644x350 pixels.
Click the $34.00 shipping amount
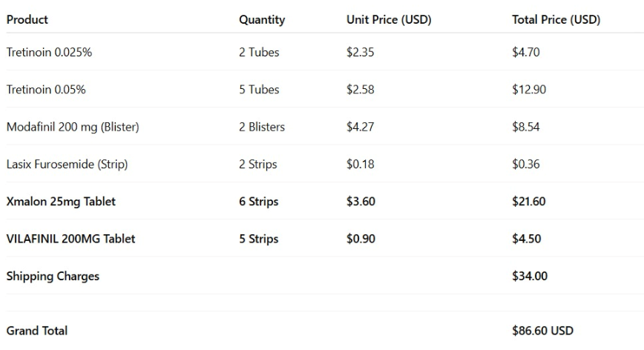(x=530, y=276)
